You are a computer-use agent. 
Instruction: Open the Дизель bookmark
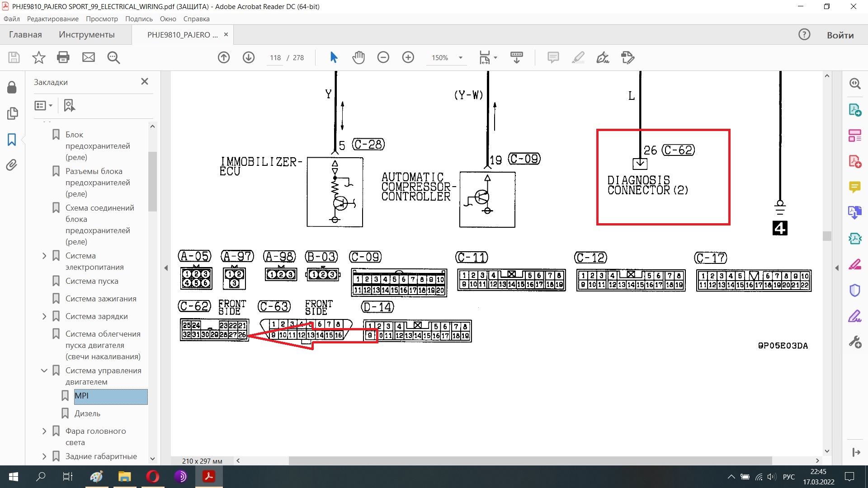tap(87, 413)
